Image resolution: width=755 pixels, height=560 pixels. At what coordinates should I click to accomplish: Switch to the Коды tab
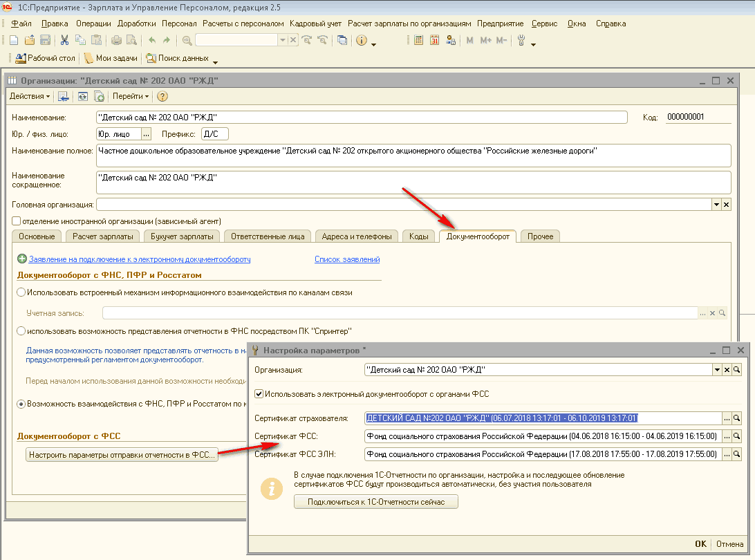click(419, 236)
